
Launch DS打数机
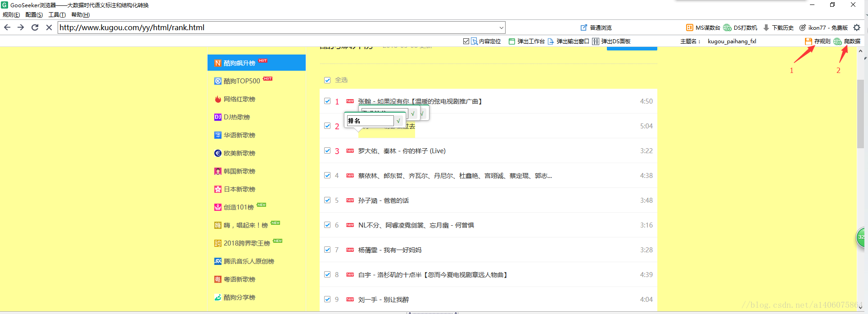[x=740, y=27]
